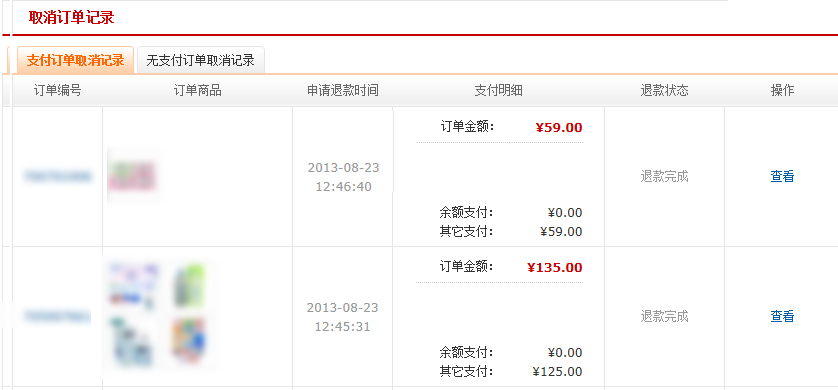This screenshot has height=390, width=838.
Task: Click 订单商品 column header
Action: point(197,91)
